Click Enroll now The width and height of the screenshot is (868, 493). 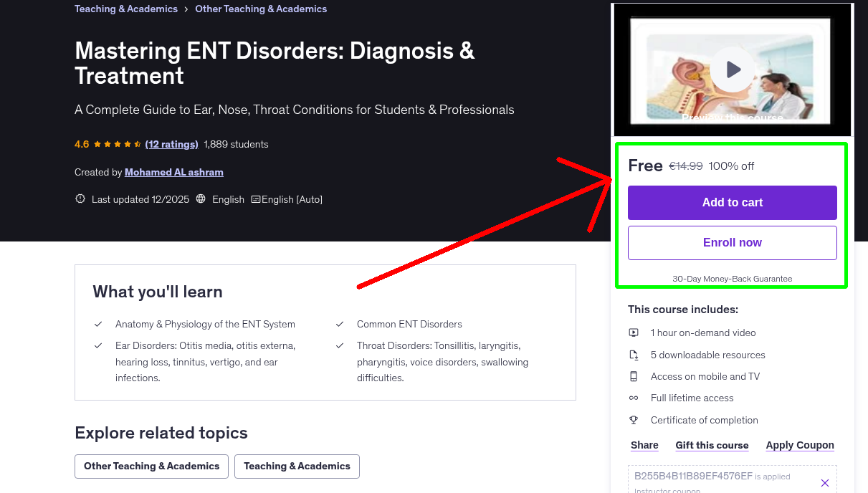[732, 242]
